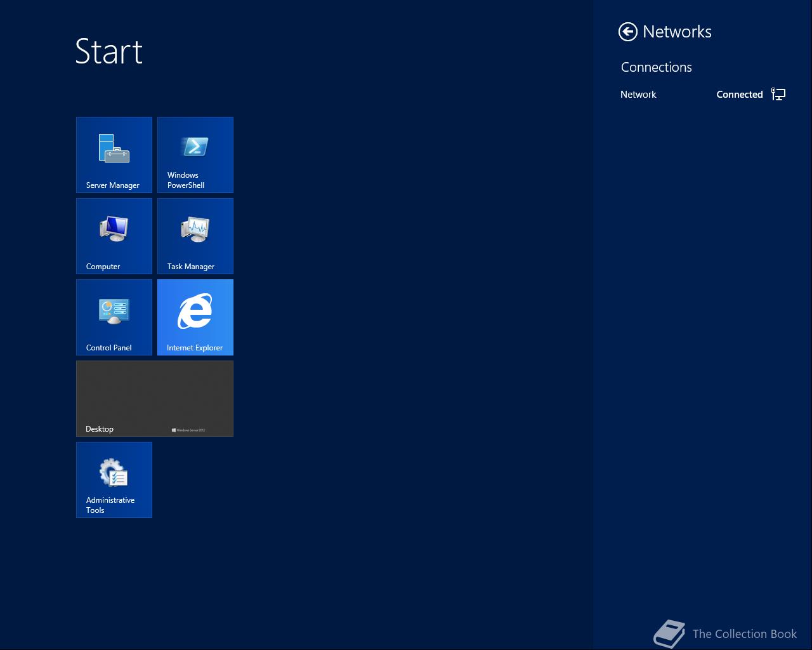Select the Network connection entry
This screenshot has height=650, width=812.
click(703, 95)
